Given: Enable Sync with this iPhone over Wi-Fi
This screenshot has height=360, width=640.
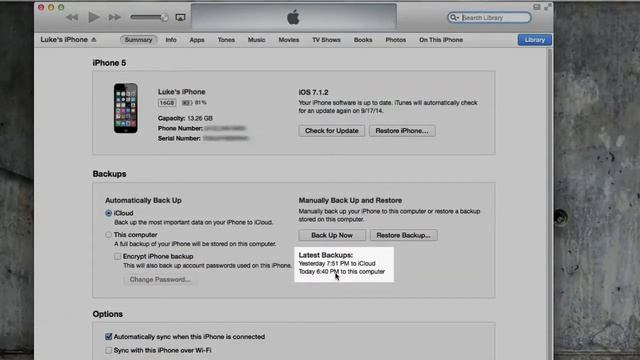Looking at the screenshot, I should (109, 350).
